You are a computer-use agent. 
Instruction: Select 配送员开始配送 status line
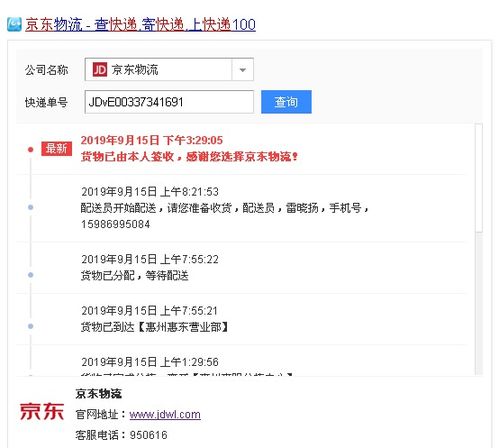click(x=225, y=208)
